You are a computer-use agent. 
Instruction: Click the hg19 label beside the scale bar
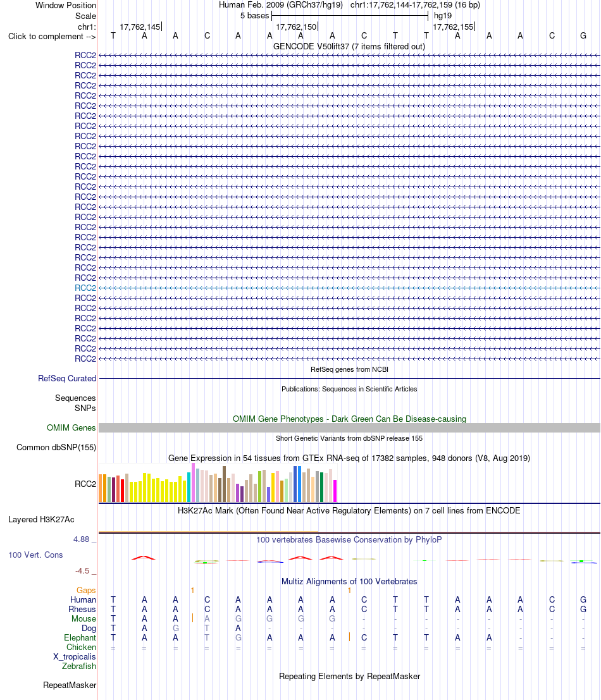[442, 16]
